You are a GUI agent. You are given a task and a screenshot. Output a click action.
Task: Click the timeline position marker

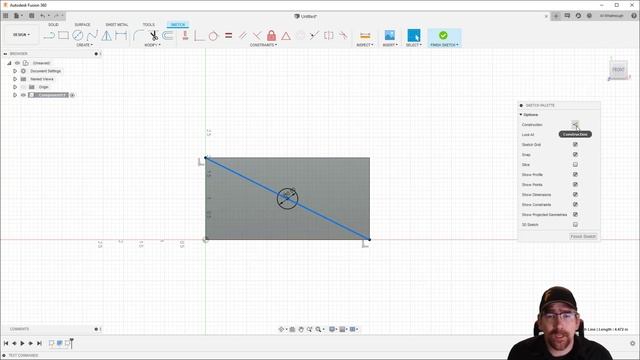[x=71, y=343]
